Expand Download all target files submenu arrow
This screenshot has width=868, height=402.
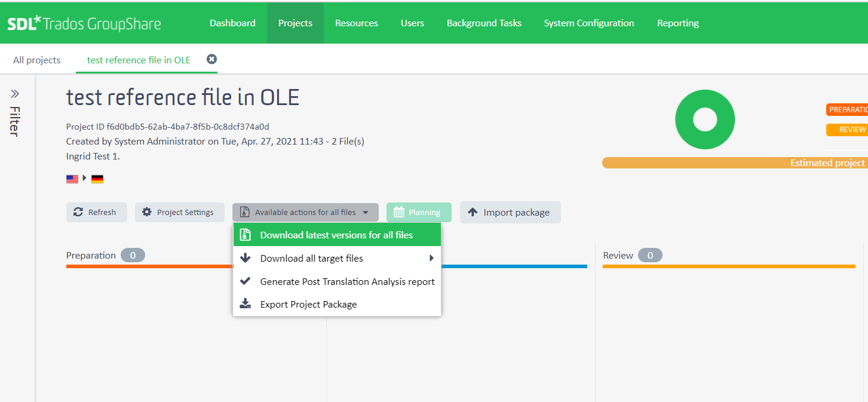tap(431, 258)
